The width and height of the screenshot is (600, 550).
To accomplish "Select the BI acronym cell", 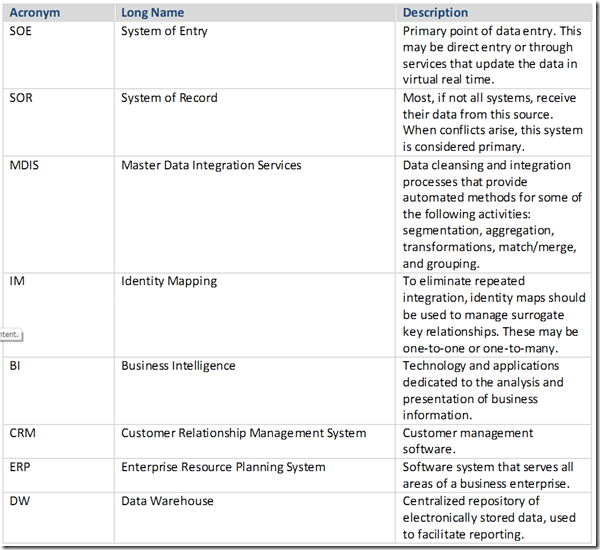I will (15, 366).
